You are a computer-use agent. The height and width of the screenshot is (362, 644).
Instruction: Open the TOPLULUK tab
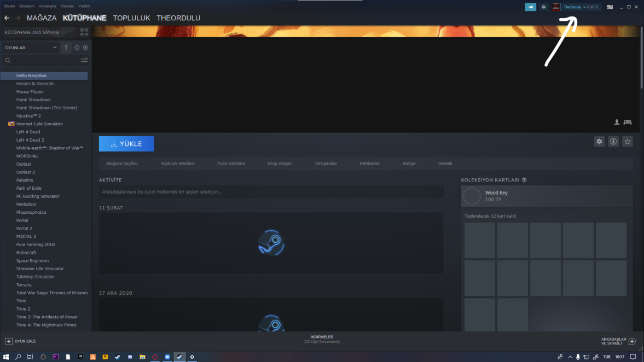click(x=131, y=18)
